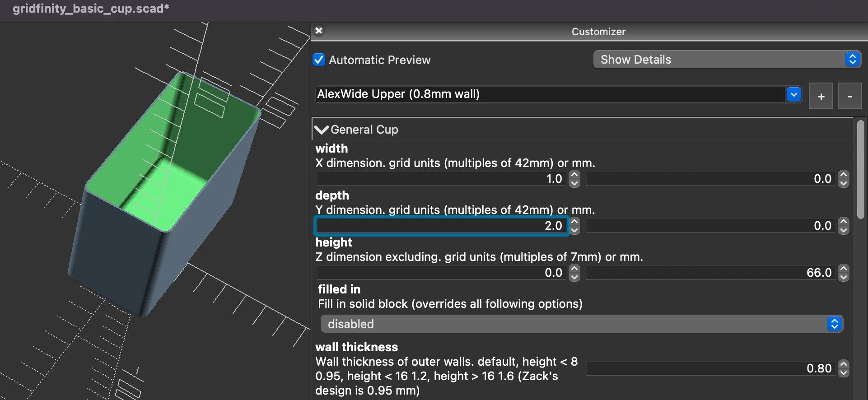Add a new preset with plus button
868x400 pixels.
[821, 96]
